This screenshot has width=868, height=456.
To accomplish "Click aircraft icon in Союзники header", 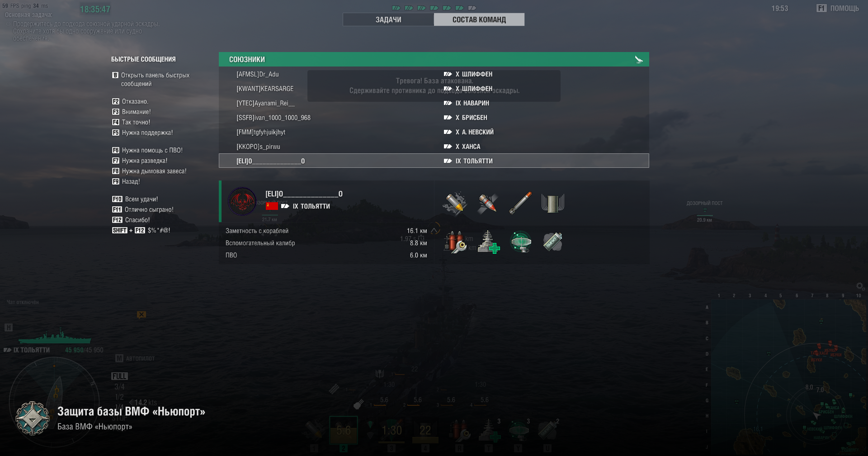I will tap(639, 59).
